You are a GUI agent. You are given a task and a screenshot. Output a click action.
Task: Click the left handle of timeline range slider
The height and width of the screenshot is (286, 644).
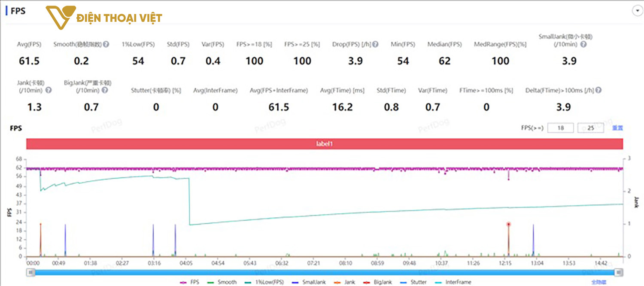coord(30,272)
